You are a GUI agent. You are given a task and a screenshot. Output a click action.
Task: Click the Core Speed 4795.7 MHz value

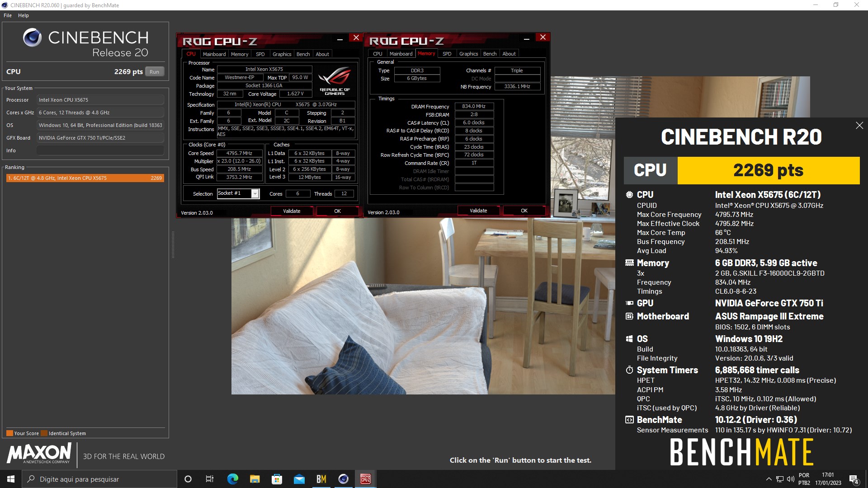[240, 153]
